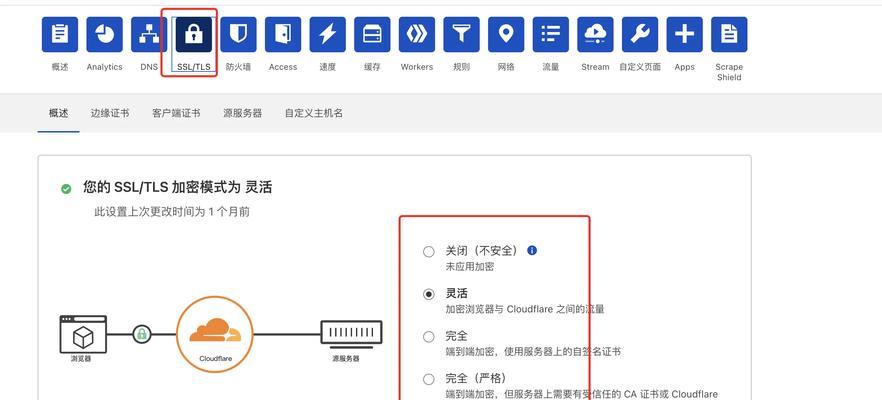The image size is (882, 400).
Task: Open the Analytics pie chart icon
Action: (104, 34)
